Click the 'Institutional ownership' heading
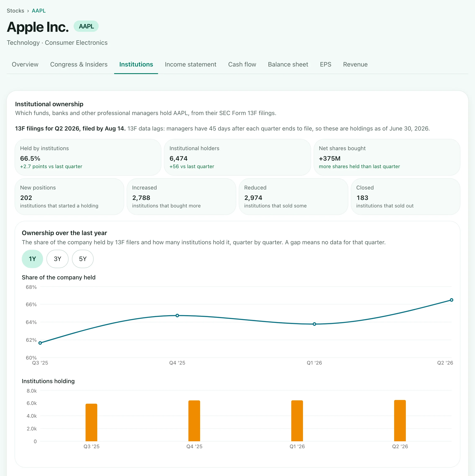 click(49, 104)
